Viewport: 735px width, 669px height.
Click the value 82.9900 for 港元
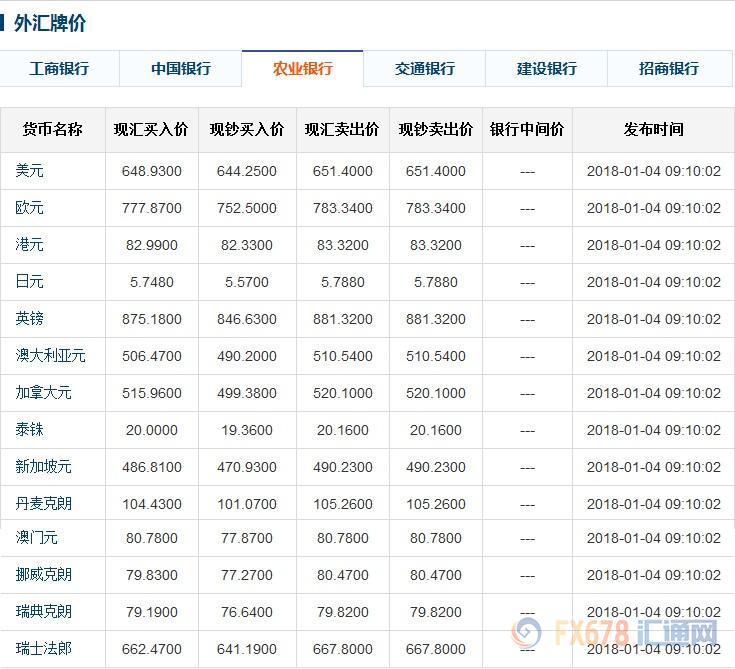[x=151, y=245]
